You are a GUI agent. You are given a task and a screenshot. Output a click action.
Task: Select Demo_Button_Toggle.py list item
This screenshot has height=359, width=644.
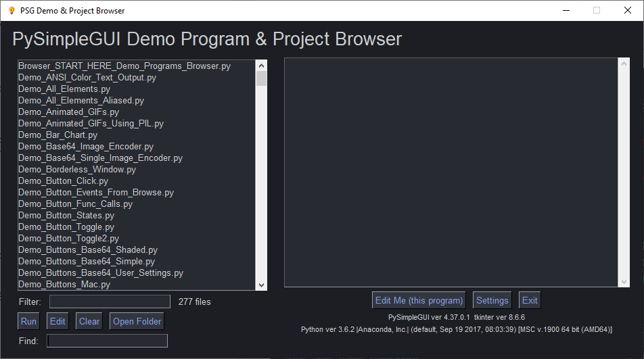66,227
